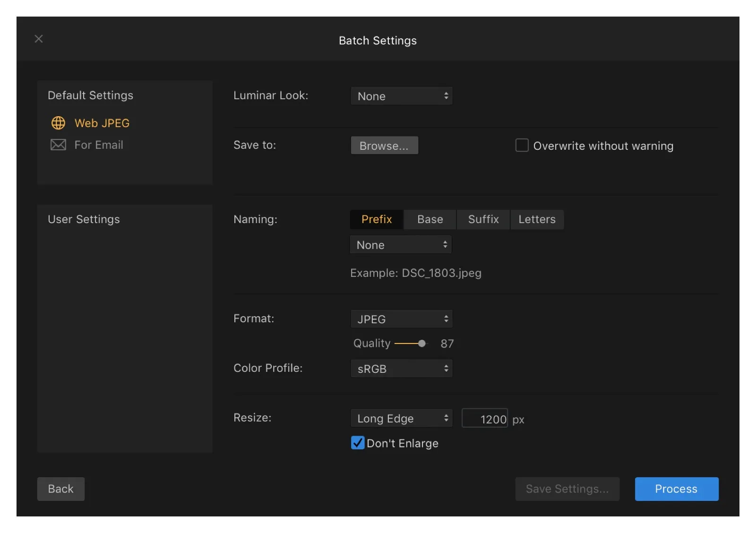756x533 pixels.
Task: Select the Web JPEG preset
Action: [102, 123]
